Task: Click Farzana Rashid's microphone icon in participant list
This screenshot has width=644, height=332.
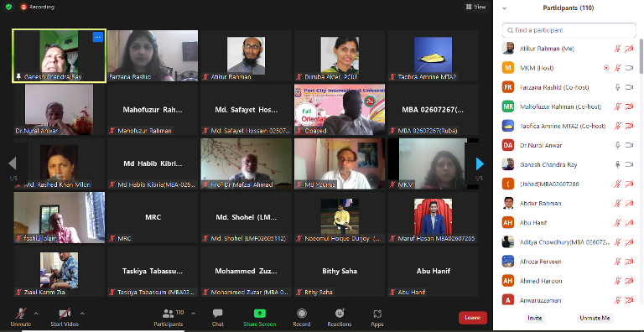Action: point(617,87)
